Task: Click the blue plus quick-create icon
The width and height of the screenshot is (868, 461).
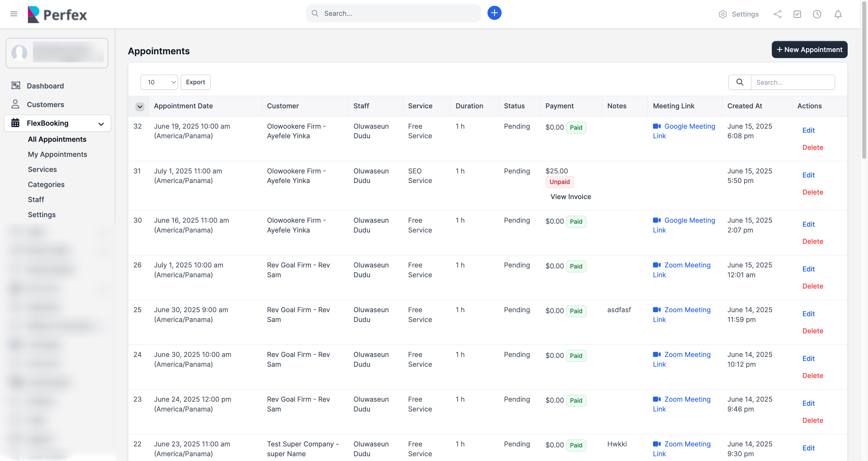Action: tap(494, 13)
